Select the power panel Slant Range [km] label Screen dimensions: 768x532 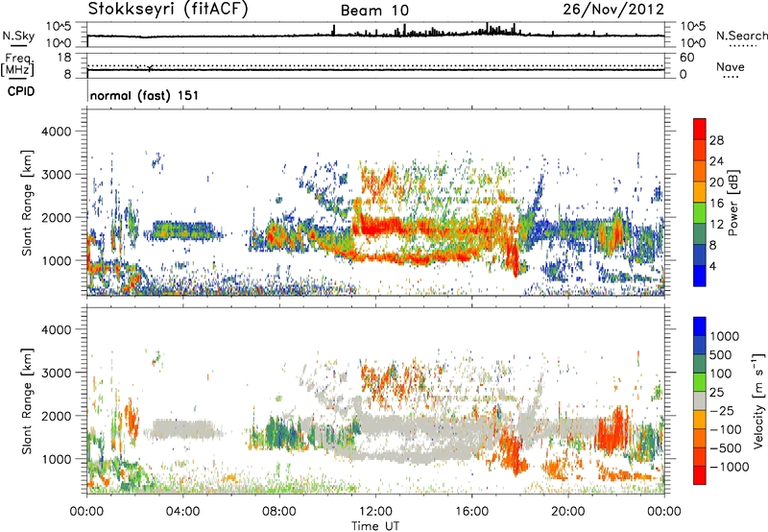pos(27,203)
